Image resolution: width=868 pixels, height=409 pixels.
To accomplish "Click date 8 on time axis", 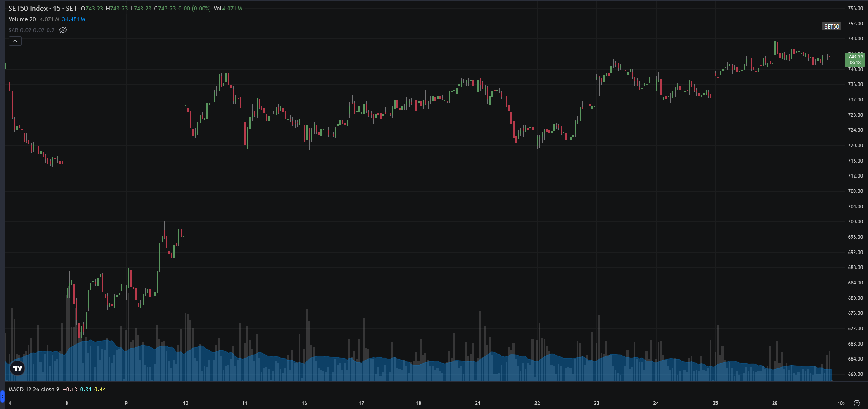I will (67, 403).
